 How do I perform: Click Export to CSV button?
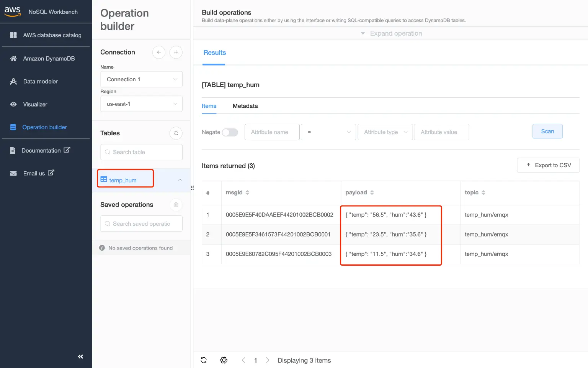point(548,165)
